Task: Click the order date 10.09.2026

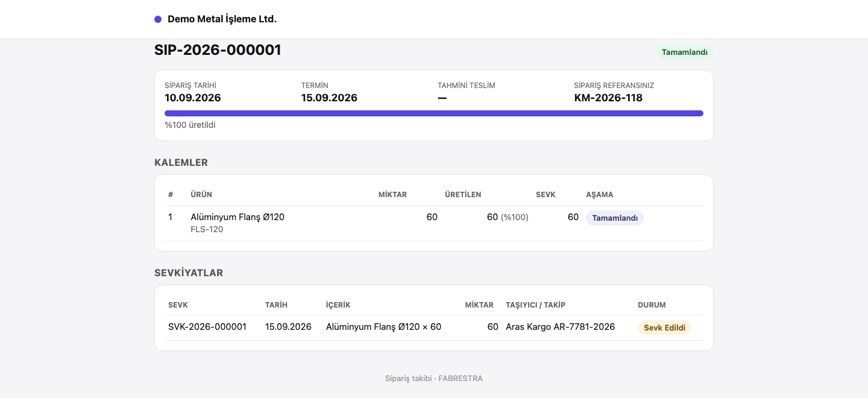Action: coord(193,98)
